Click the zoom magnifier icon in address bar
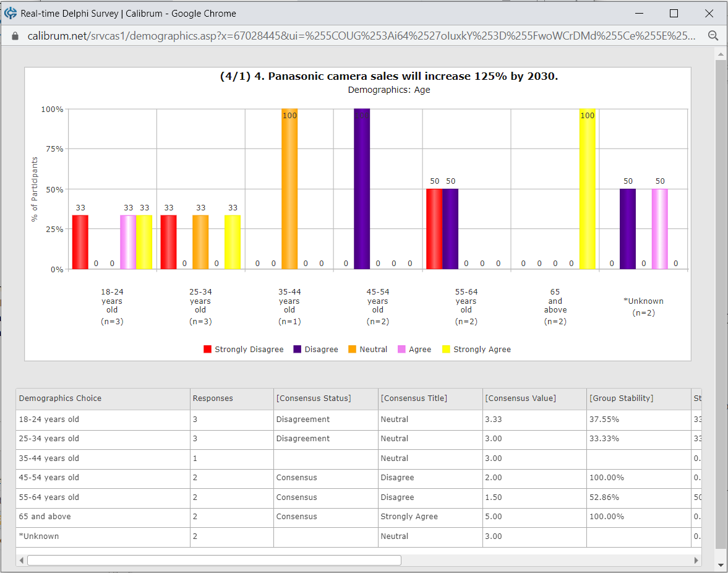Viewport: 728px width, 573px height. pos(713,36)
